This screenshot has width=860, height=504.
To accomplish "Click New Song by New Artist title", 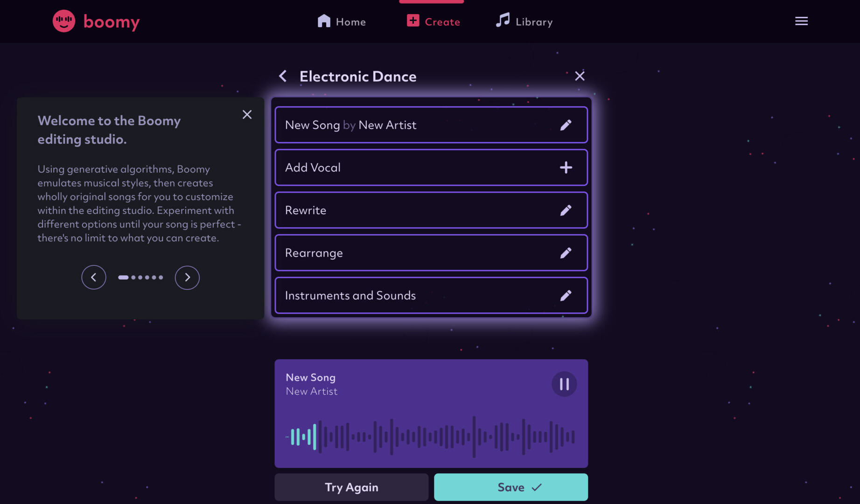I will click(351, 125).
